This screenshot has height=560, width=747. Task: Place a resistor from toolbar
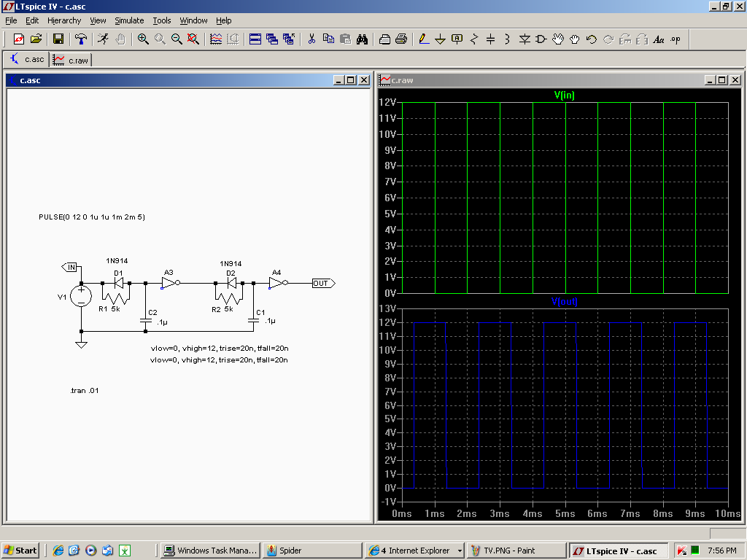[474, 39]
